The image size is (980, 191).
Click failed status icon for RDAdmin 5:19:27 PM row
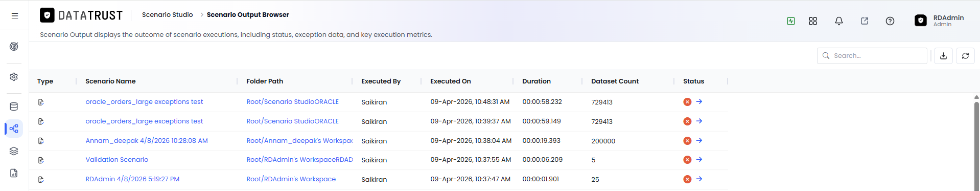pyautogui.click(x=687, y=179)
